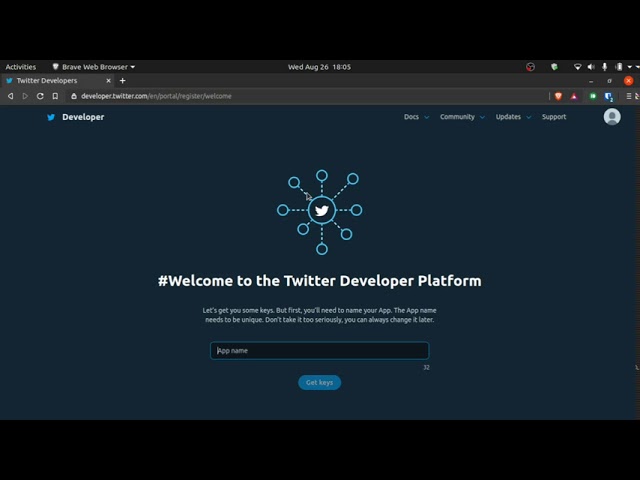Click the Developer home link
Viewport: 640px width, 480px height.
tap(83, 117)
